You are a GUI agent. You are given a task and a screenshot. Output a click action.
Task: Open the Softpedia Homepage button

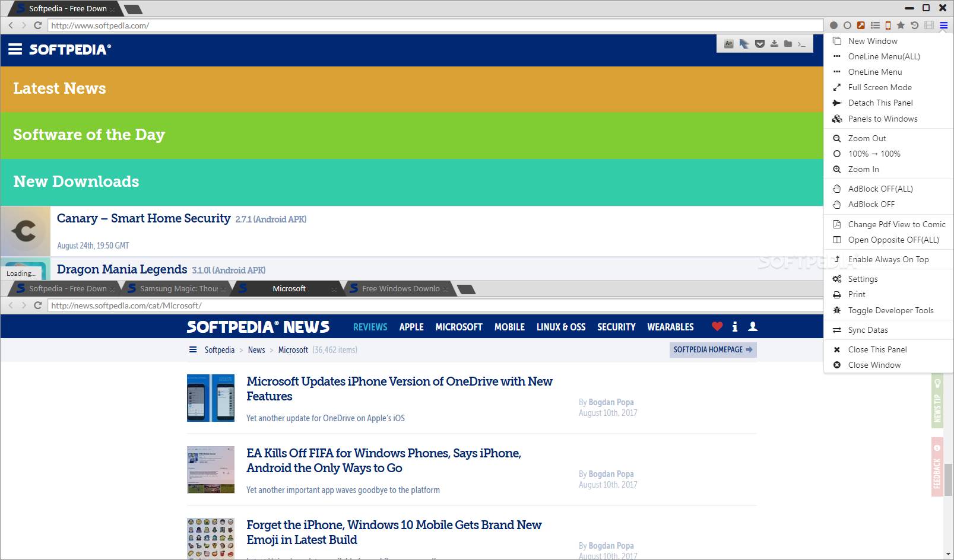(712, 350)
